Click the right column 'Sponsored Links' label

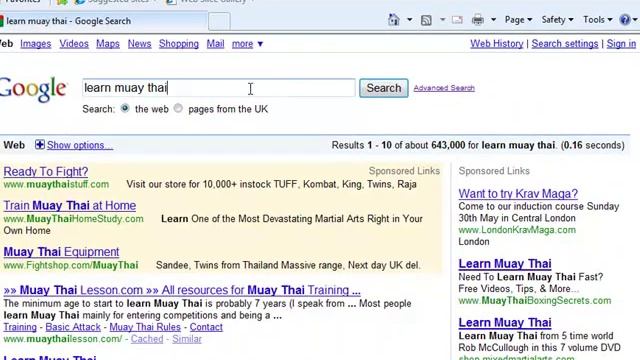point(494,171)
